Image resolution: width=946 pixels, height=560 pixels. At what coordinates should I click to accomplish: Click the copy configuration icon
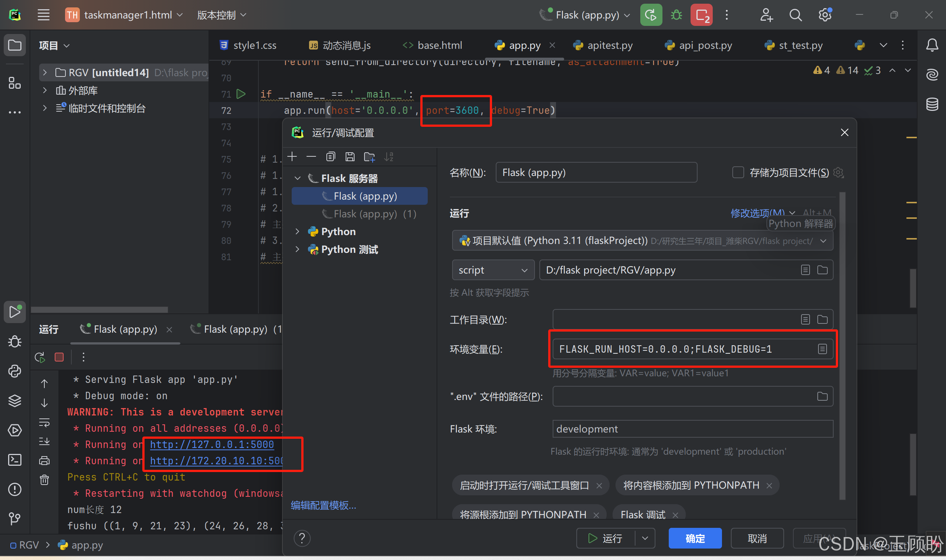click(x=330, y=157)
